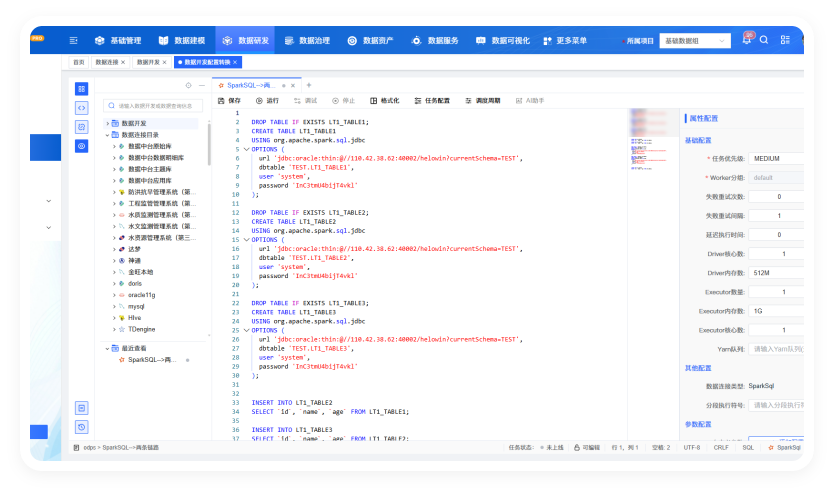Click the tree search input field
This screenshot has width=834, height=495.
click(x=153, y=106)
